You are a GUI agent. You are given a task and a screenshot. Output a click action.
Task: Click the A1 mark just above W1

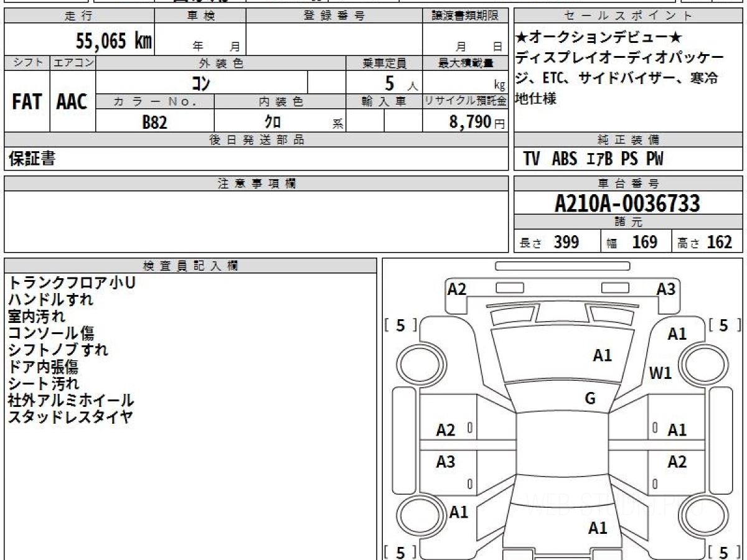point(677,334)
